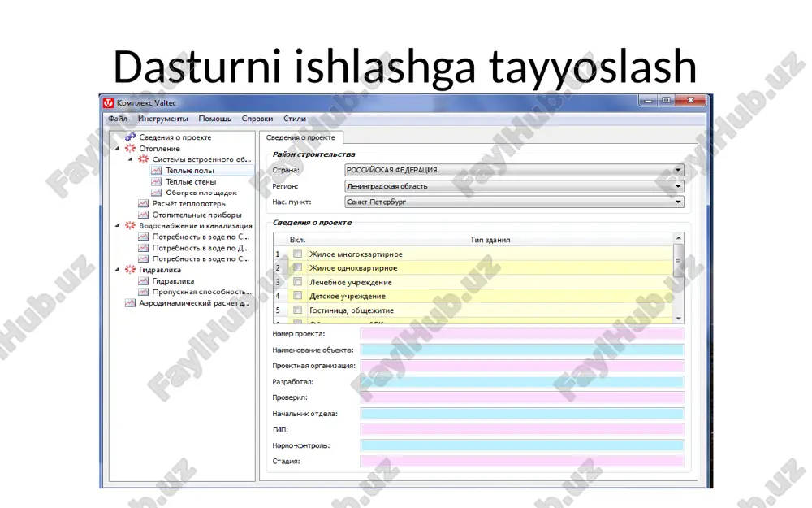Click the Сведения о проекте tree icon

coord(130,137)
